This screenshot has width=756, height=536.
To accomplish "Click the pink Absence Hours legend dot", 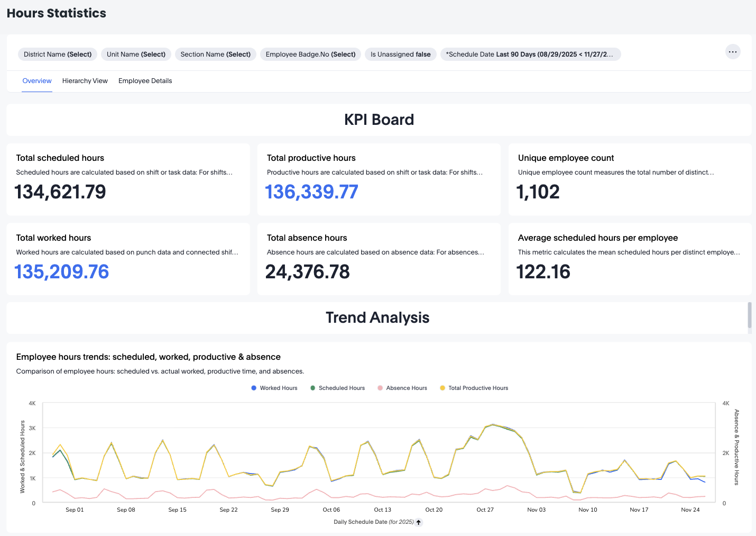I will point(380,388).
